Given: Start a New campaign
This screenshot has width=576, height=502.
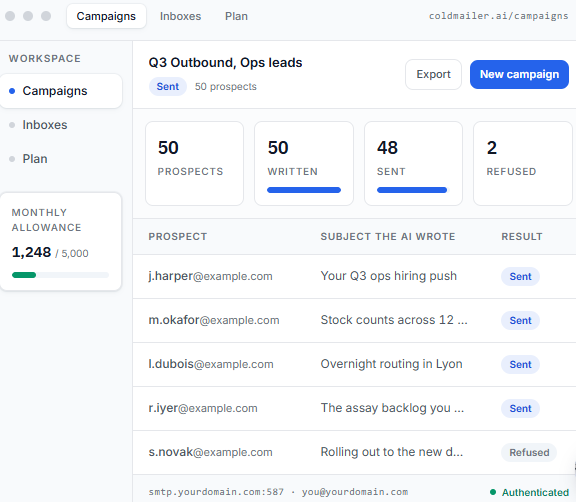Looking at the screenshot, I should pos(519,74).
